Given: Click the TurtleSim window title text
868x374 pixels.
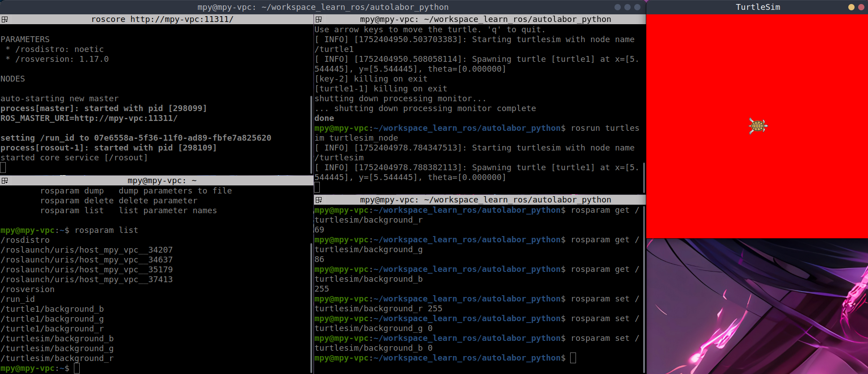Looking at the screenshot, I should 758,7.
